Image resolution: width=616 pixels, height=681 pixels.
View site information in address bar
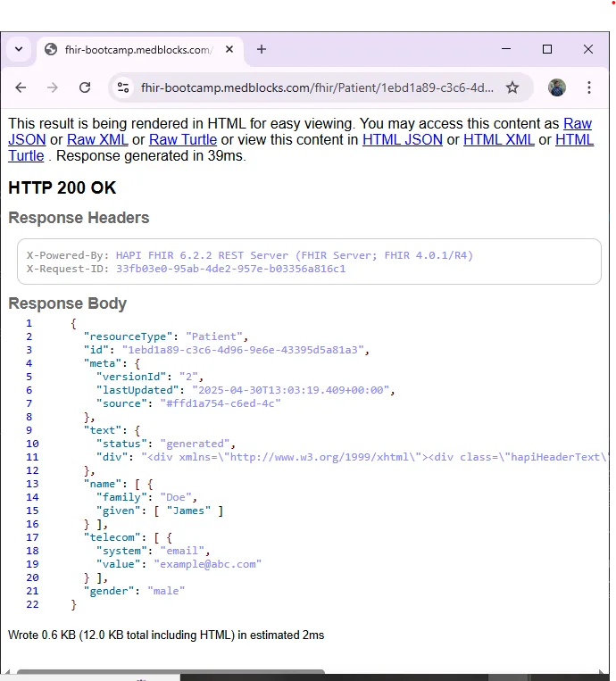click(123, 87)
